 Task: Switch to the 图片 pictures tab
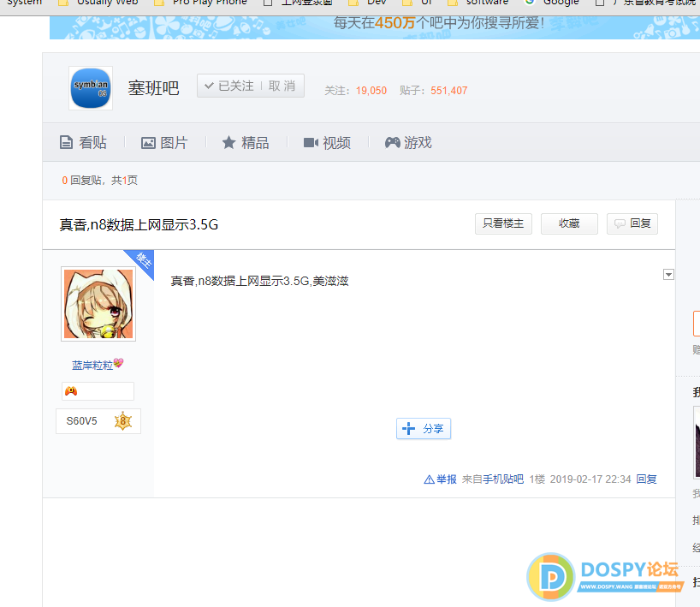coord(164,143)
